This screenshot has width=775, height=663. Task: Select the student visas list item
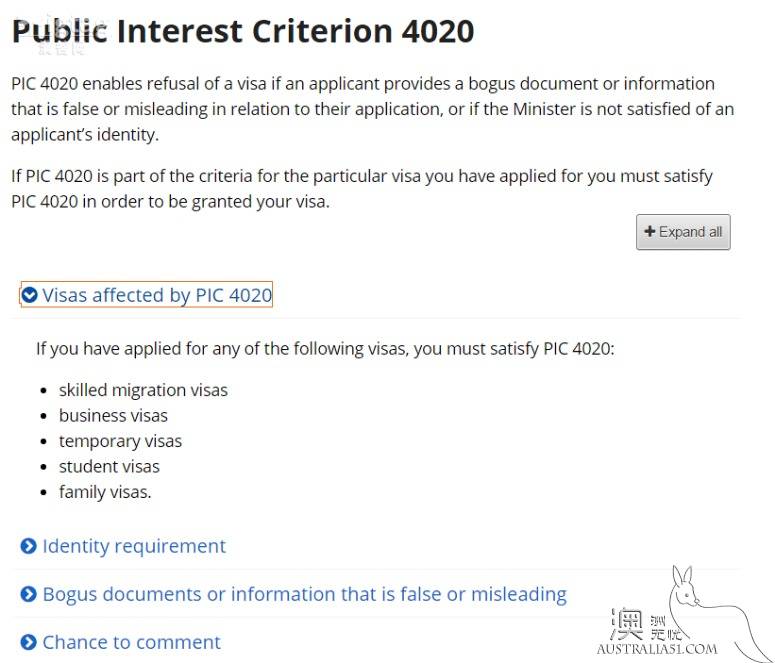pos(109,467)
